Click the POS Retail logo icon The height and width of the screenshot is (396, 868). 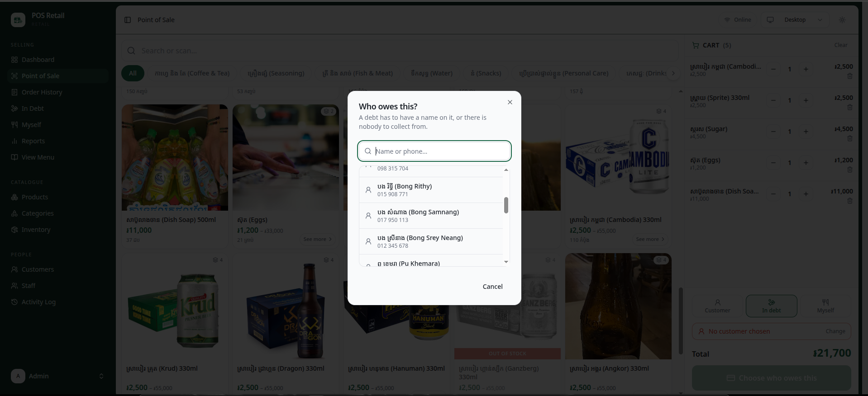18,20
